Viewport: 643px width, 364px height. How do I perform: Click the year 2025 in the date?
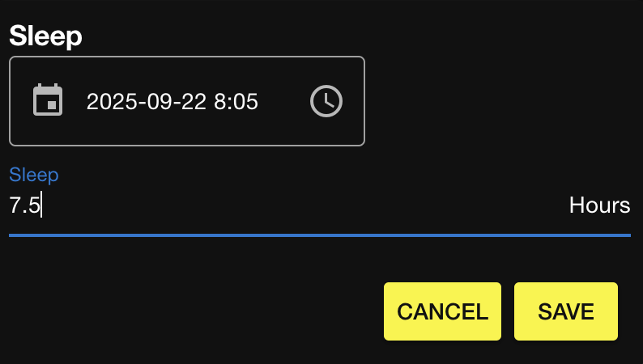[110, 102]
